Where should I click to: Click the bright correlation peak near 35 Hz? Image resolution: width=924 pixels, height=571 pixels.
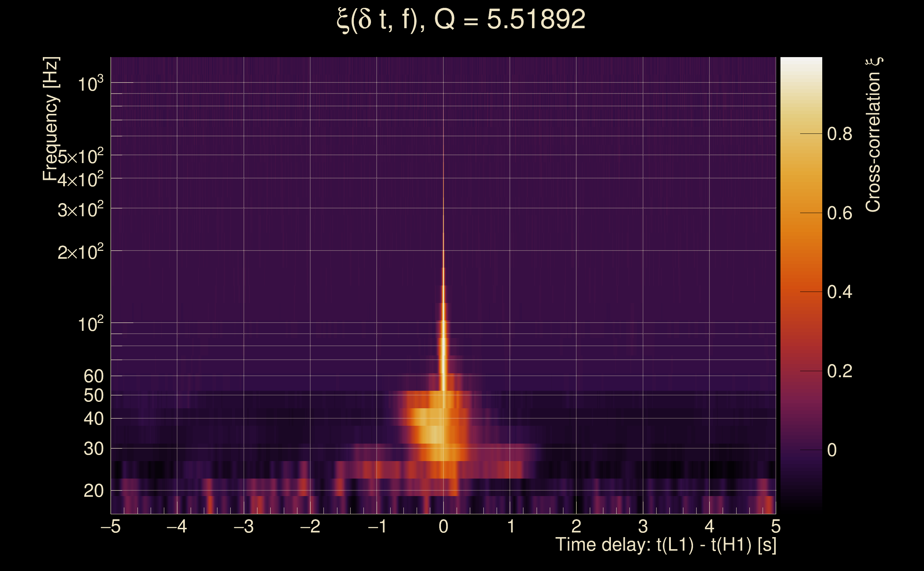(x=435, y=434)
